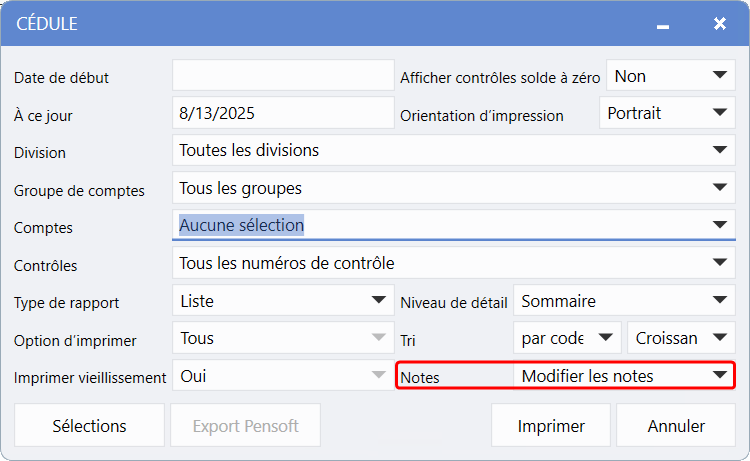Minimize the CÉDULE dialog window
This screenshot has width=750, height=461.
[662, 24]
